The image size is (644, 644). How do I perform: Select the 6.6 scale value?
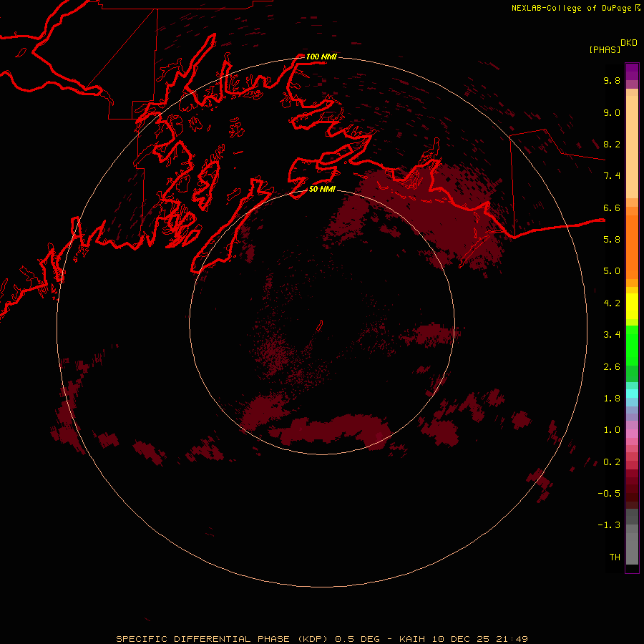612,208
